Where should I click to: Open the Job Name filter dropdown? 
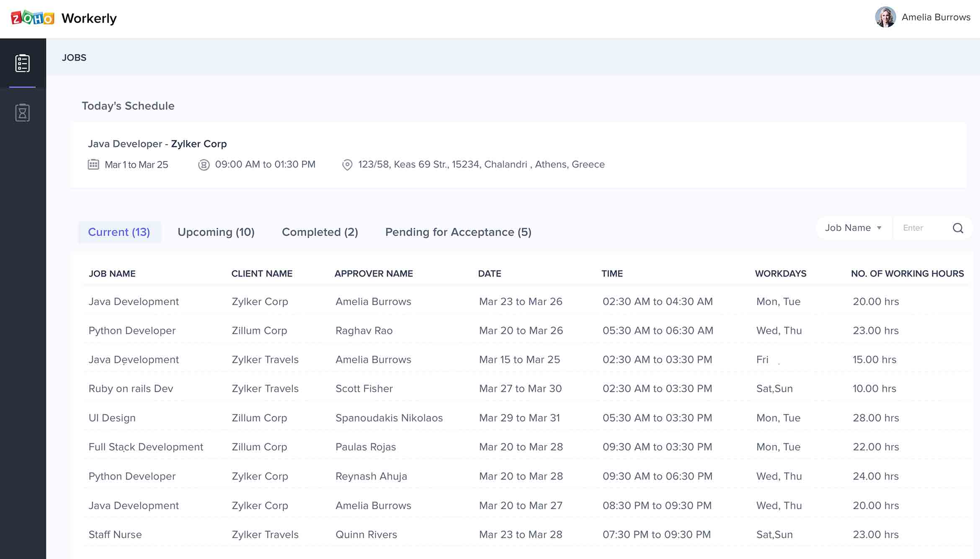click(854, 228)
